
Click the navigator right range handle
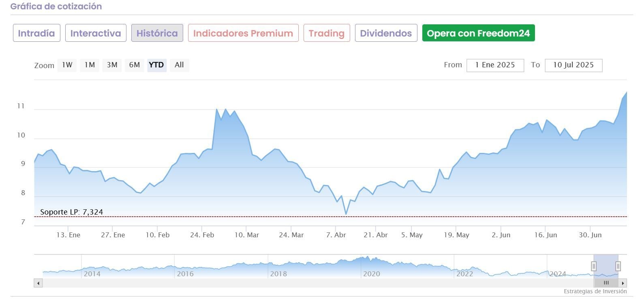[x=618, y=266]
